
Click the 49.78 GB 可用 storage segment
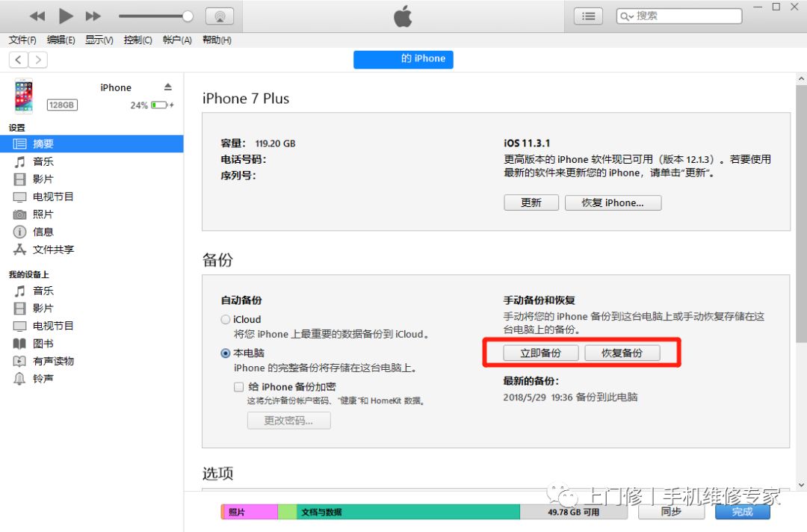(x=573, y=512)
